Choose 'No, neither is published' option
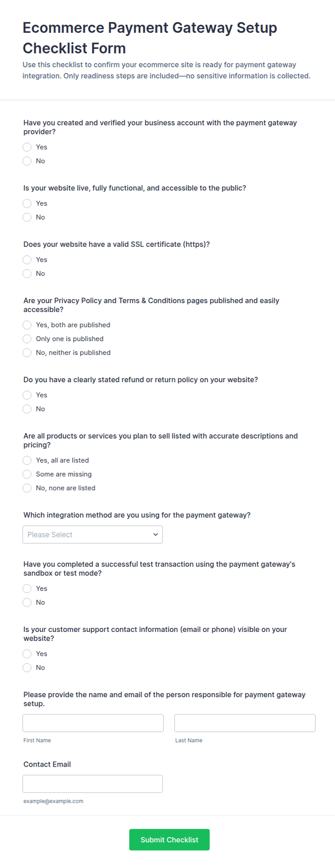Image resolution: width=335 pixels, height=868 pixels. tap(27, 353)
